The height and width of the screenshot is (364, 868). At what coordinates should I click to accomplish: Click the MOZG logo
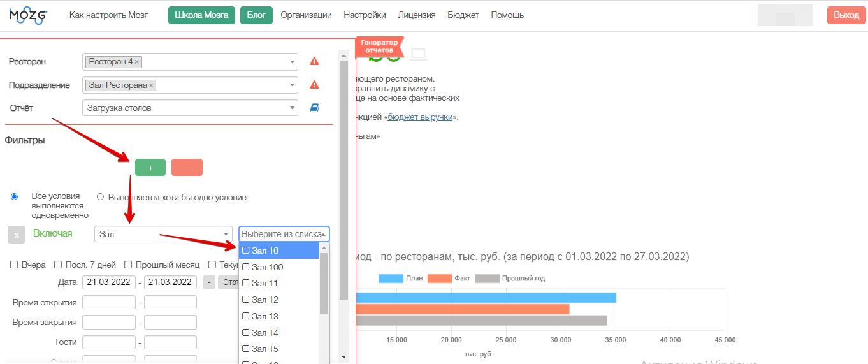[x=28, y=16]
